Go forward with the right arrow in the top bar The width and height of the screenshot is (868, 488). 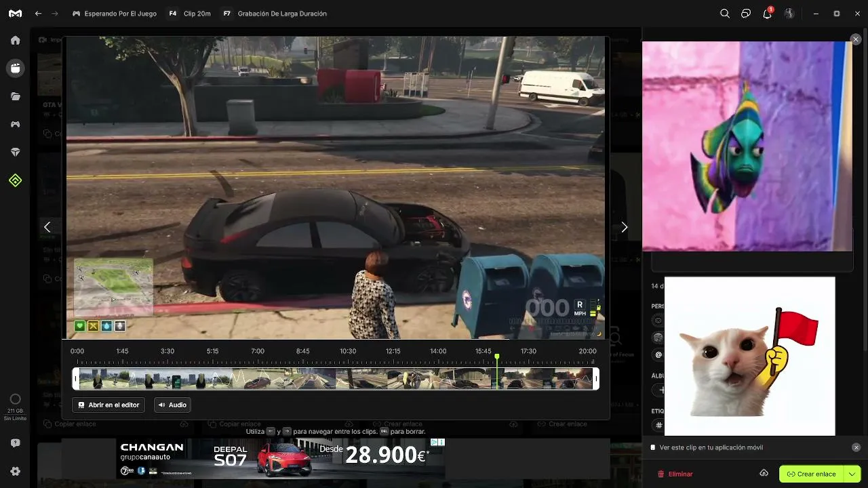55,14
